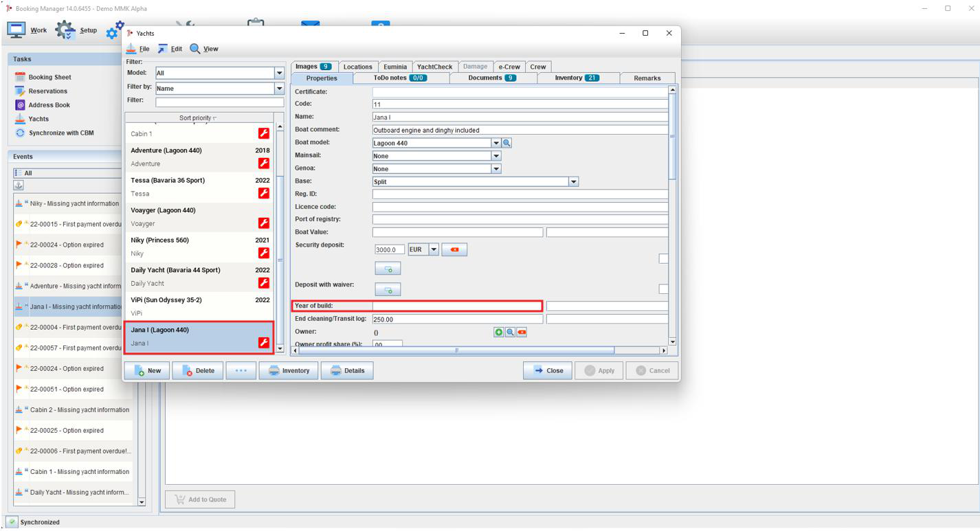Click the properties horizontal scrollbar right arrow
The height and width of the screenshot is (531, 980).
click(x=663, y=350)
